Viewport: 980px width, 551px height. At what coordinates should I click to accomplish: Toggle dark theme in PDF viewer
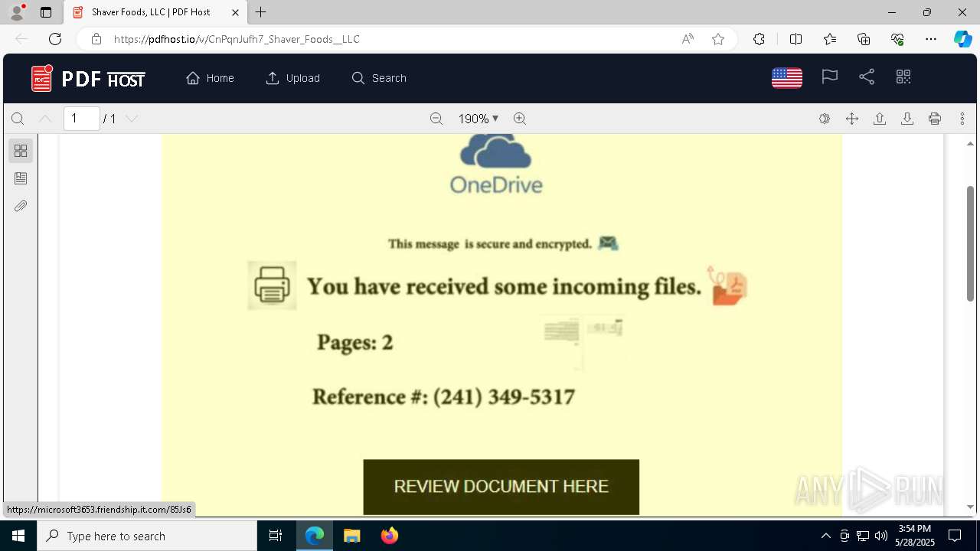pyautogui.click(x=825, y=119)
